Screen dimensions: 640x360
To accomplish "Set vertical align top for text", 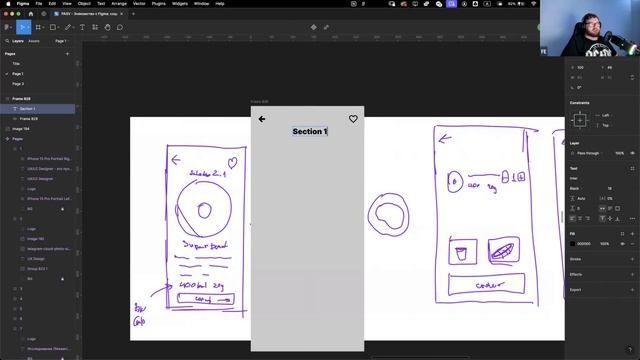I will click(602, 219).
